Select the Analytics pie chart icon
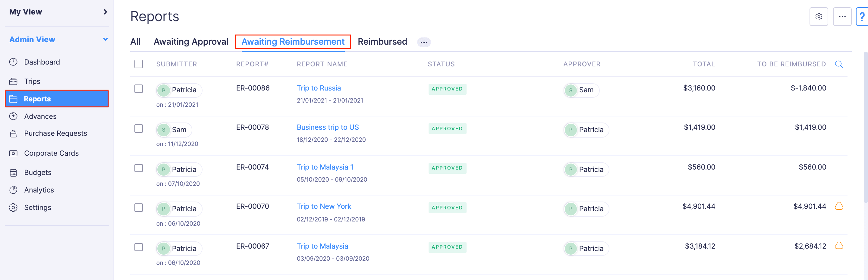Image resolution: width=868 pixels, height=280 pixels. [14, 190]
